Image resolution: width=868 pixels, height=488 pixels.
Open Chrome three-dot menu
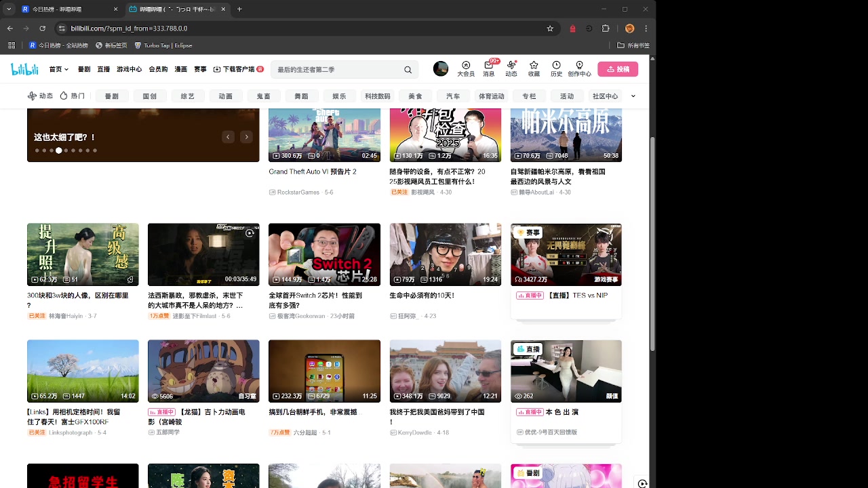(x=646, y=28)
